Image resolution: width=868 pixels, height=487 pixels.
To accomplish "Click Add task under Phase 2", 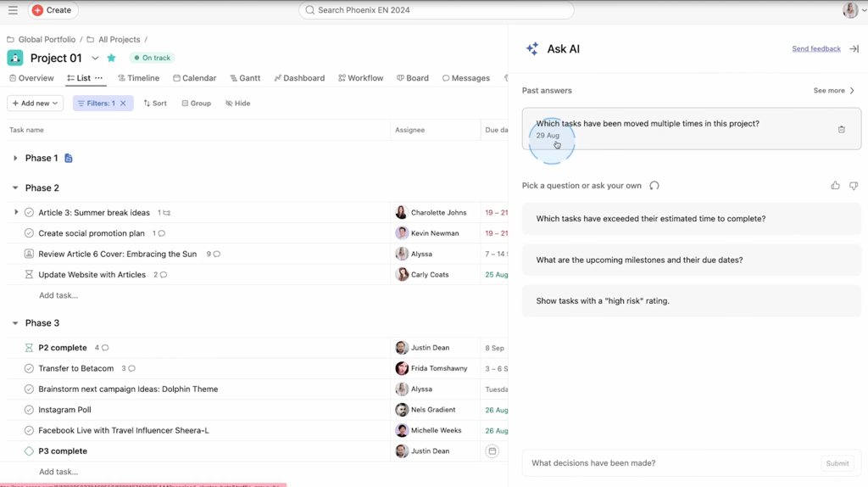I will [58, 295].
